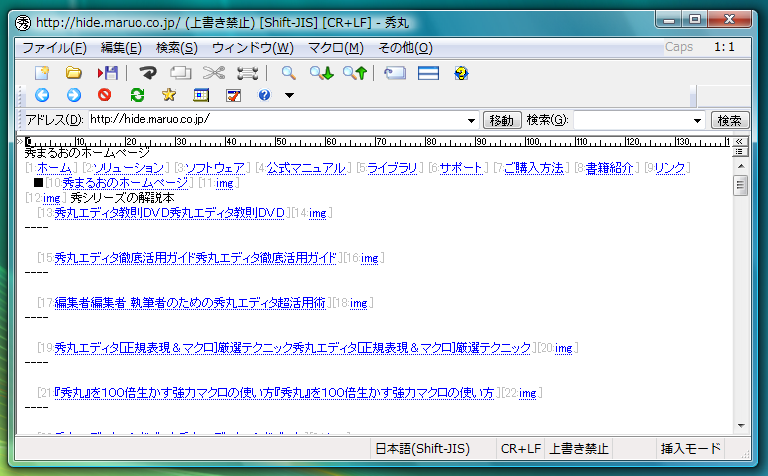This screenshot has height=476, width=768.
Task: Open the search box dropdown
Action: [697, 120]
